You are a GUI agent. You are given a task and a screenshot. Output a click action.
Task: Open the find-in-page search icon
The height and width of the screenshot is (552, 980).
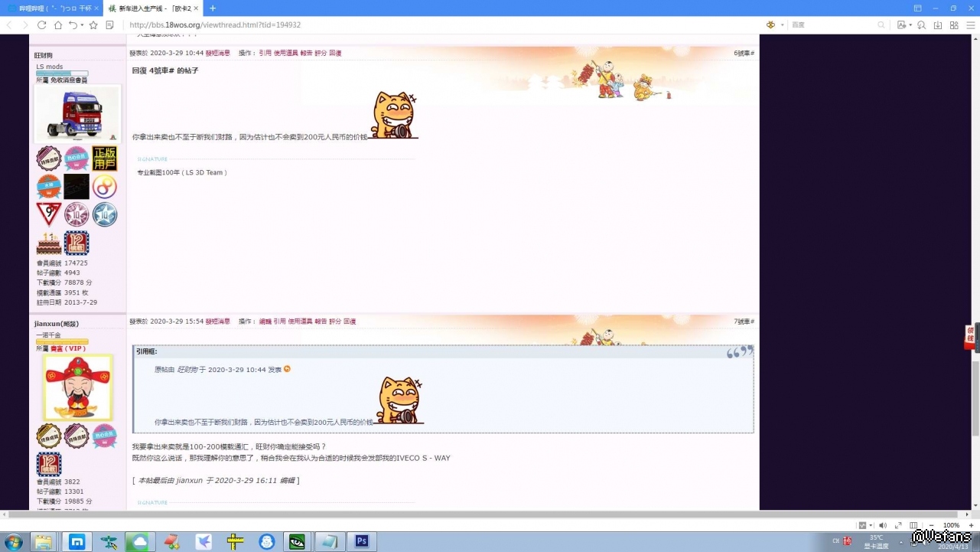click(x=921, y=25)
